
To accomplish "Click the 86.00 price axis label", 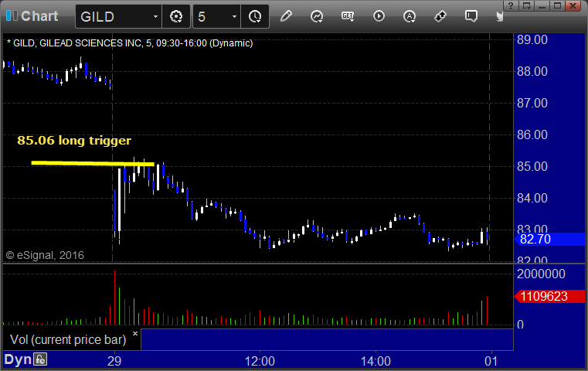I will tap(532, 134).
